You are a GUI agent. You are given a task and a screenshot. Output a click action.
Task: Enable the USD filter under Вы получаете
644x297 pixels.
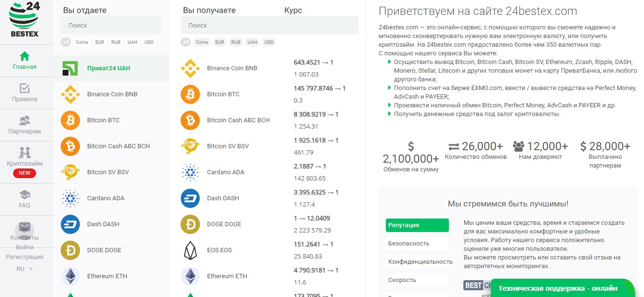click(x=269, y=42)
